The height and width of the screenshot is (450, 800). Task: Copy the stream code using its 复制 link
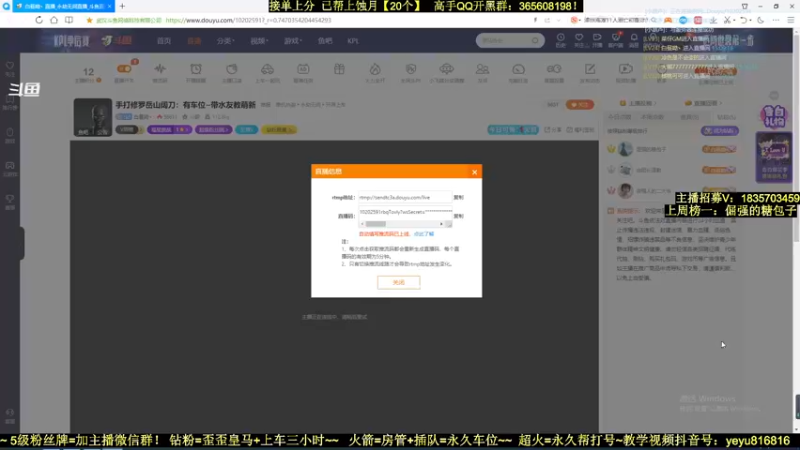point(459,216)
